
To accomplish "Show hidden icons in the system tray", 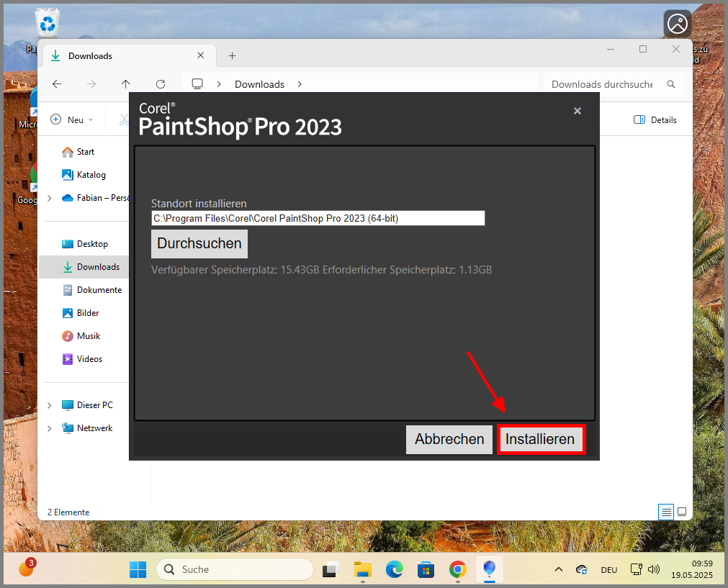I will 558,569.
